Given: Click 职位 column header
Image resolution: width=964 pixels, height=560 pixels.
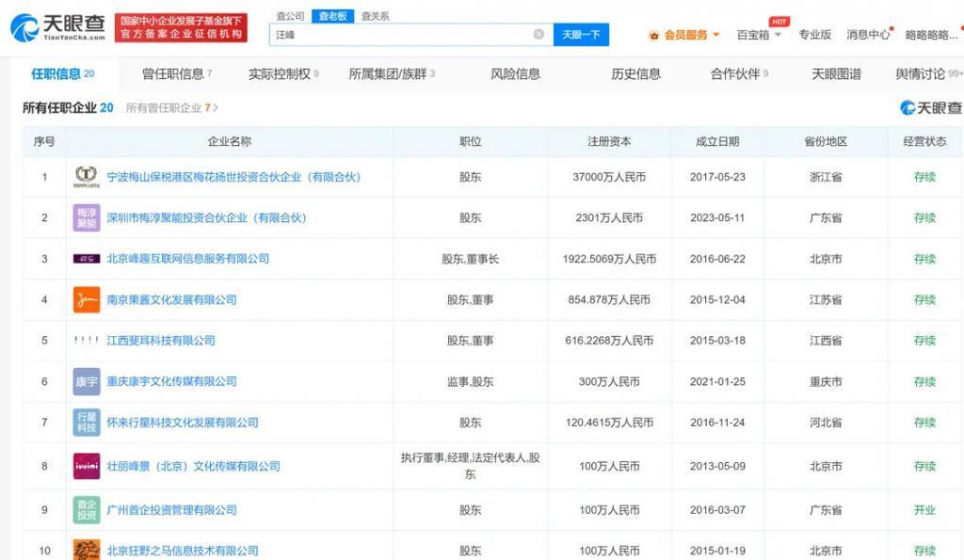Looking at the screenshot, I should coord(471,141).
